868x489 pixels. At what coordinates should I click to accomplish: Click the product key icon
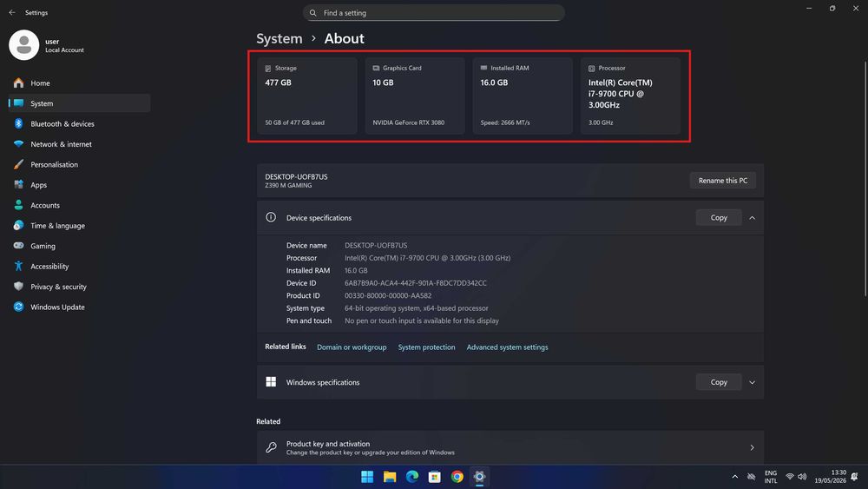[x=271, y=447]
